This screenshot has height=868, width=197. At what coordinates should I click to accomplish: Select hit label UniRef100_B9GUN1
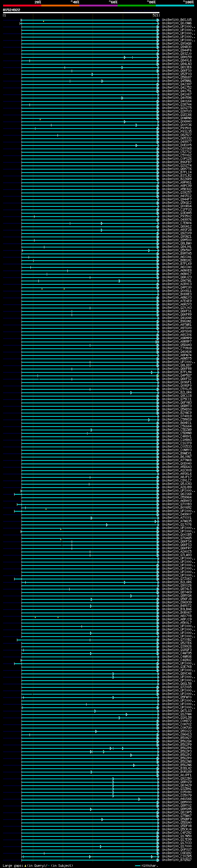point(176,321)
